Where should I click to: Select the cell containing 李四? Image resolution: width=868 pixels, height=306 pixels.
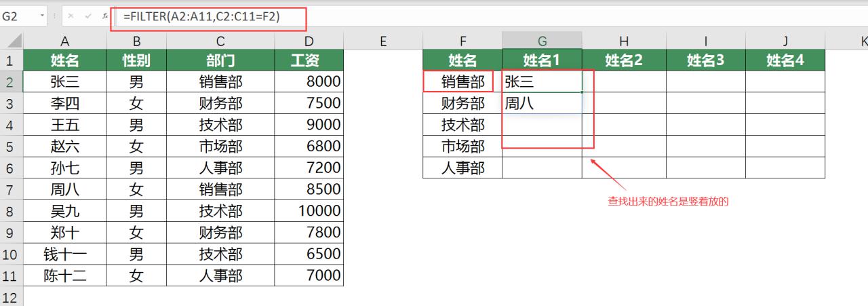click(64, 103)
